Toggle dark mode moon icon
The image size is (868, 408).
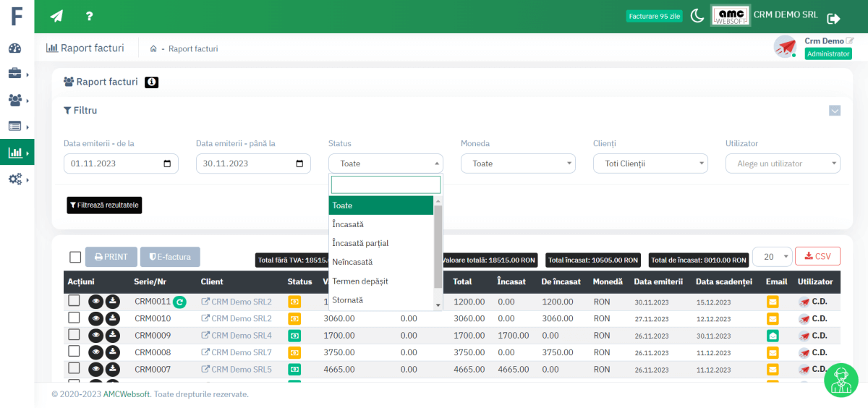pos(697,16)
